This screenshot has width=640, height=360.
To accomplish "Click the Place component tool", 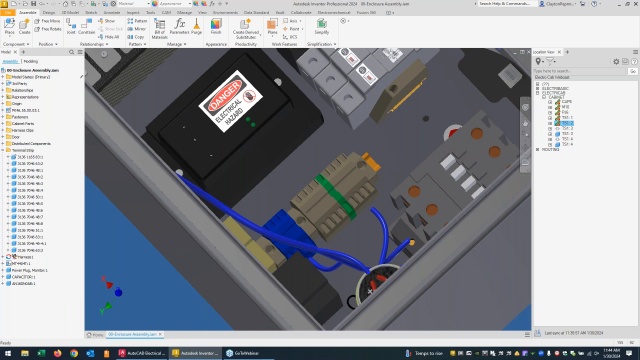I will (x=9, y=27).
